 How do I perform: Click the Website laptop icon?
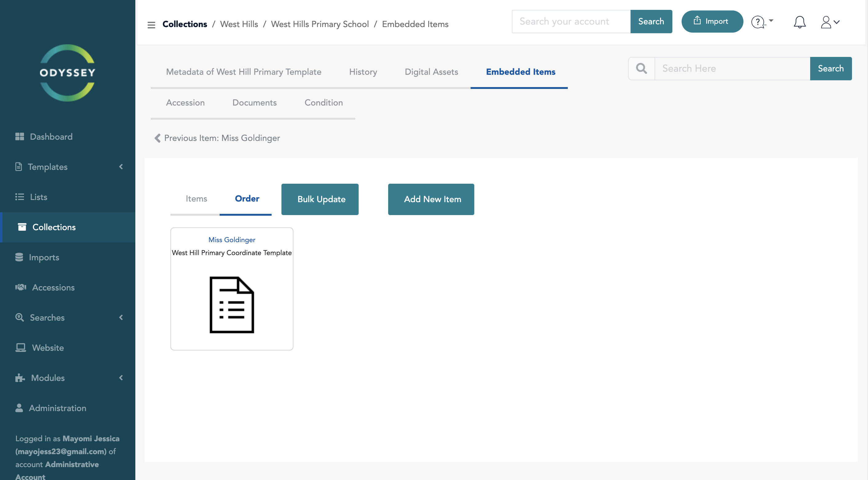click(x=21, y=347)
